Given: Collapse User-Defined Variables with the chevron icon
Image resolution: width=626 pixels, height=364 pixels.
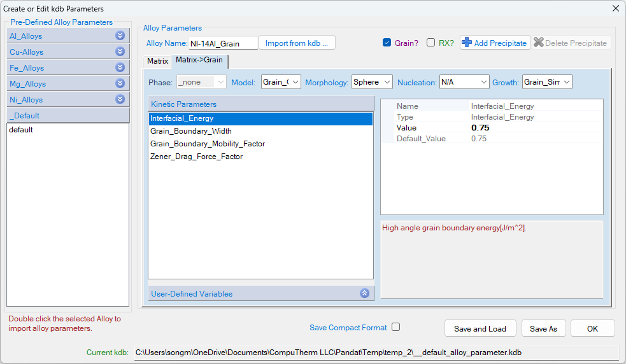Looking at the screenshot, I should coord(364,293).
